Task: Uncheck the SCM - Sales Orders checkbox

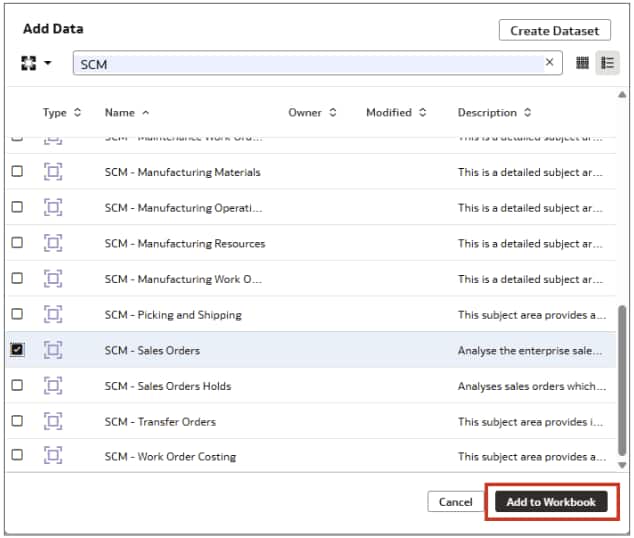Action: 17,350
